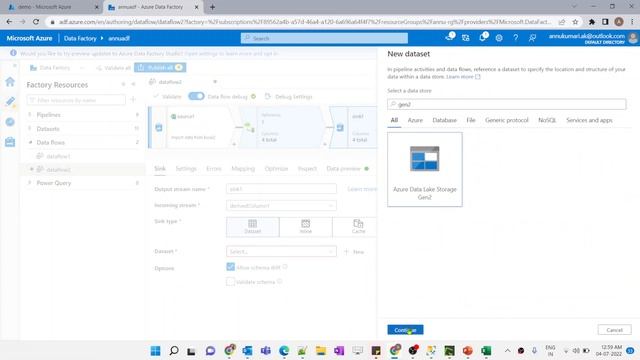Switch to the Data preview tab
The width and height of the screenshot is (640, 360).
(343, 169)
